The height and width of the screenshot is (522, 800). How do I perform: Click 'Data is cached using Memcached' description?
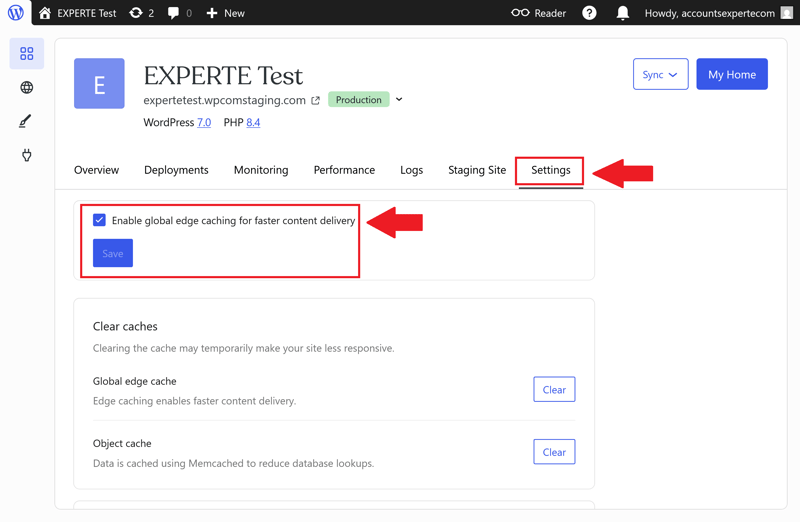point(233,463)
